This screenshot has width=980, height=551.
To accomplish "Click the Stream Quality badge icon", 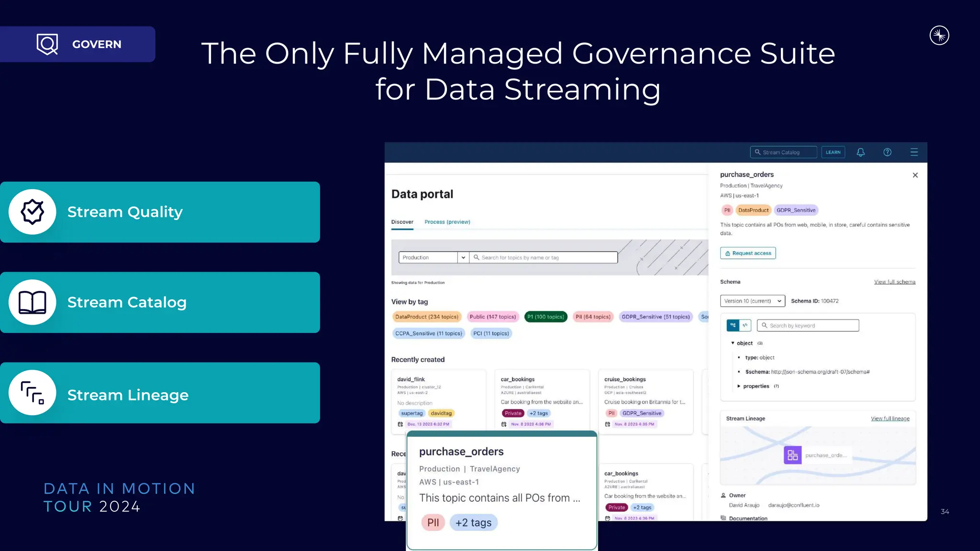I will click(33, 212).
